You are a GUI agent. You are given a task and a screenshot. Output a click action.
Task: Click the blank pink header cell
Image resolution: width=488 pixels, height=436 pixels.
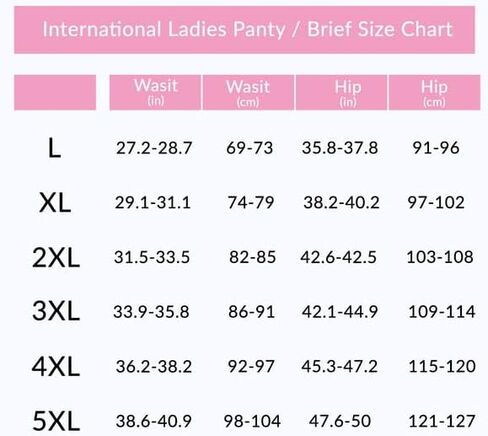tap(55, 92)
